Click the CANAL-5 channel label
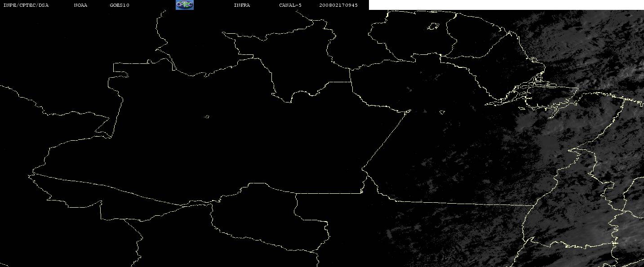644x267 pixels. 290,5
